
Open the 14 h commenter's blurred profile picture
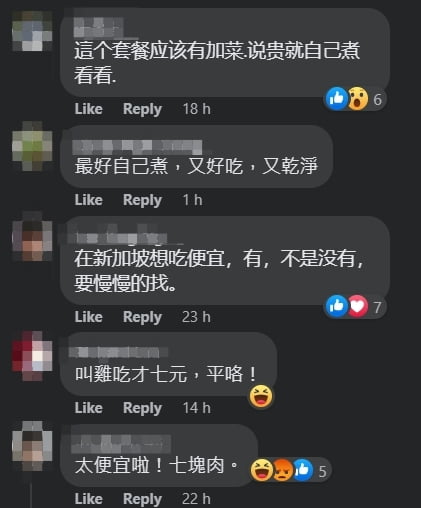point(32,356)
